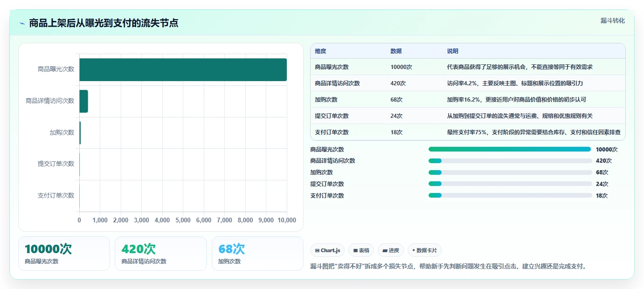Open the 420次 商品详情访问次数 data card
Screen dimensions: 644x289
[160, 254]
